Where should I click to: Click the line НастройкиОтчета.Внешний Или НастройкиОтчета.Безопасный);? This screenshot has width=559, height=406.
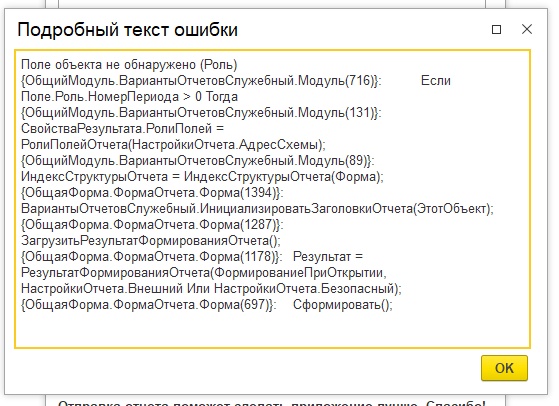click(x=211, y=289)
